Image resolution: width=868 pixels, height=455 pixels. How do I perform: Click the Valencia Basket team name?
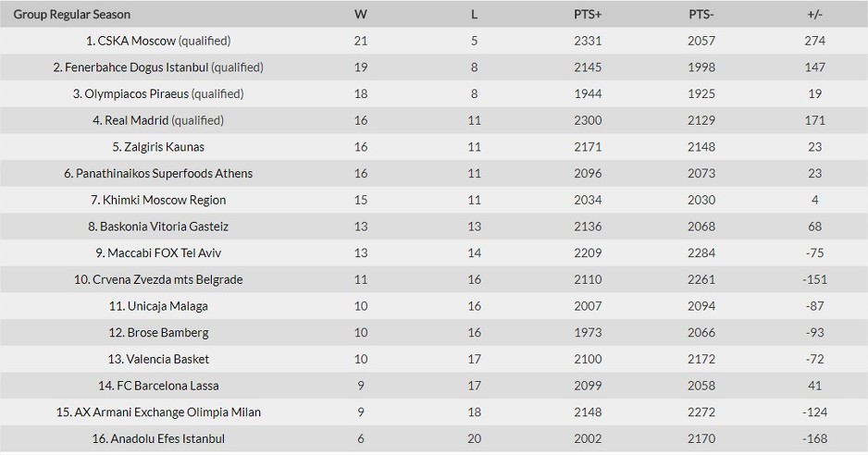pyautogui.click(x=168, y=360)
